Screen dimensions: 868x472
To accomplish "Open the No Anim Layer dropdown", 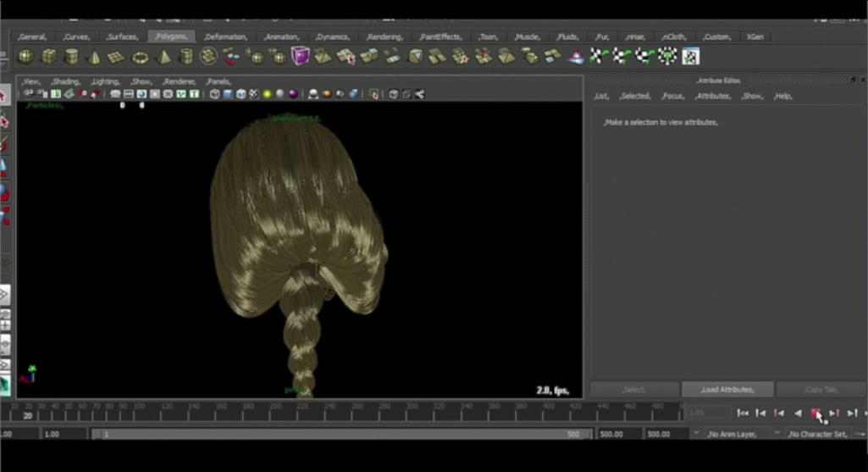I will (733, 434).
